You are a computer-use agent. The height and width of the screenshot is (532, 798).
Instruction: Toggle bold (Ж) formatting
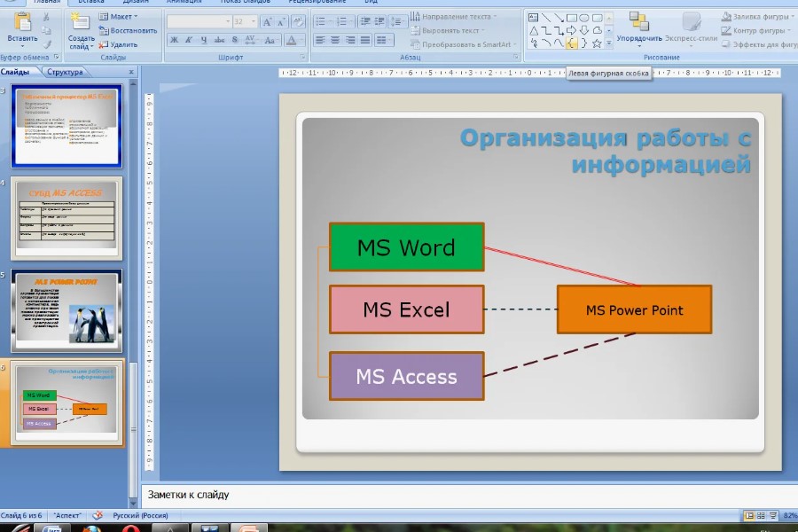click(x=175, y=40)
